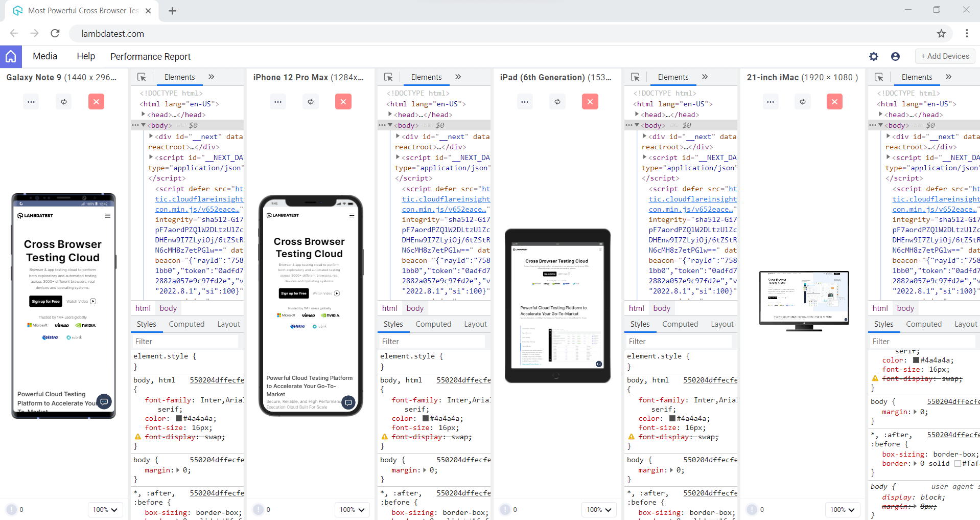The height and width of the screenshot is (520, 980).
Task: Switch to the Computed tab in iPad DevTools
Action: [680, 324]
